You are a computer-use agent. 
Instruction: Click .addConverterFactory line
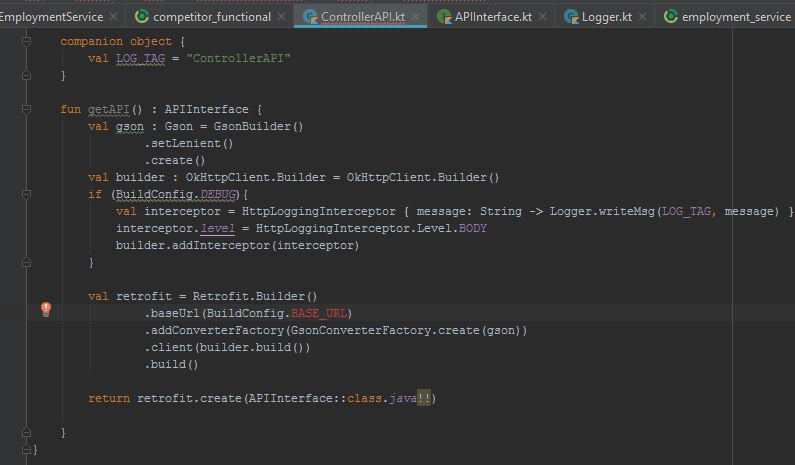click(x=336, y=331)
